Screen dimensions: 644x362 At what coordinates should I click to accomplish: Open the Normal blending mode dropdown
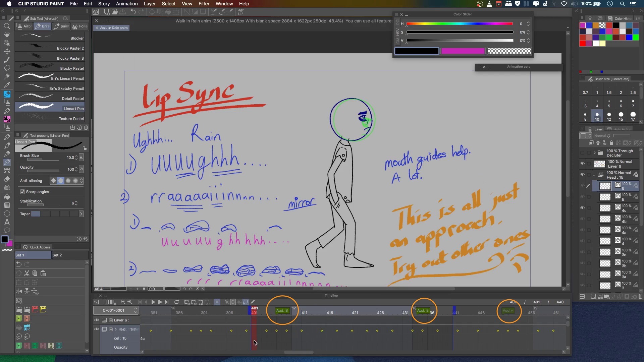pyautogui.click(x=602, y=136)
